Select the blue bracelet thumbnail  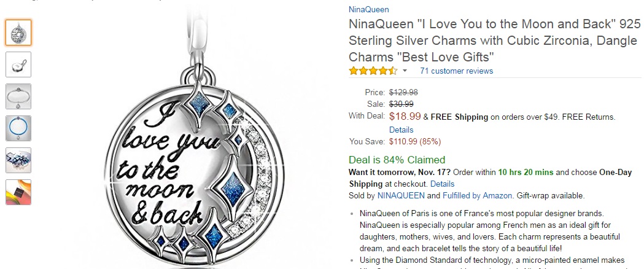click(x=18, y=128)
